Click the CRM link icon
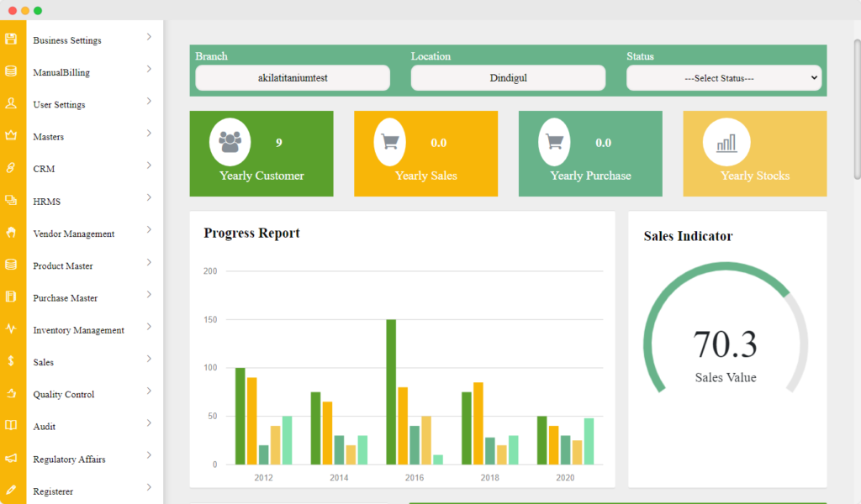 (x=11, y=168)
